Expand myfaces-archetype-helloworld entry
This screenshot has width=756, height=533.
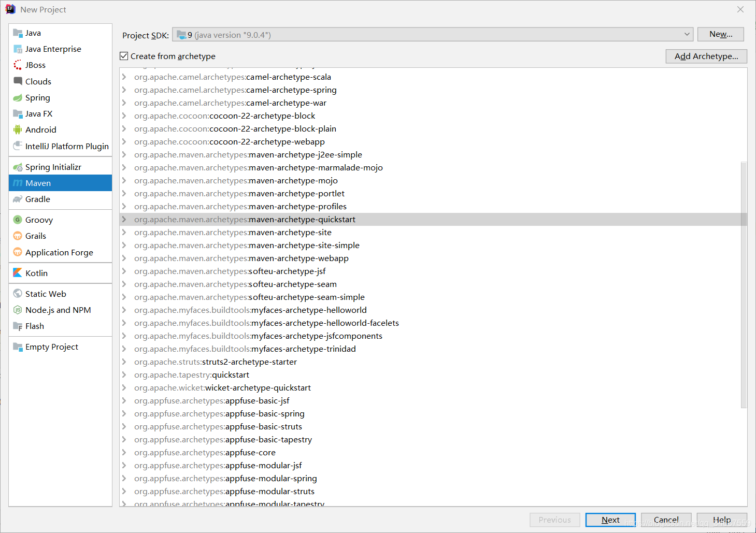point(124,310)
